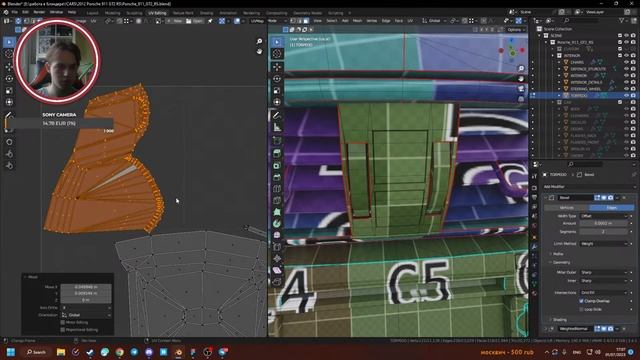The width and height of the screenshot is (640, 360).
Task: Open the Modifiers wrench properties tab
Action: click(534, 247)
